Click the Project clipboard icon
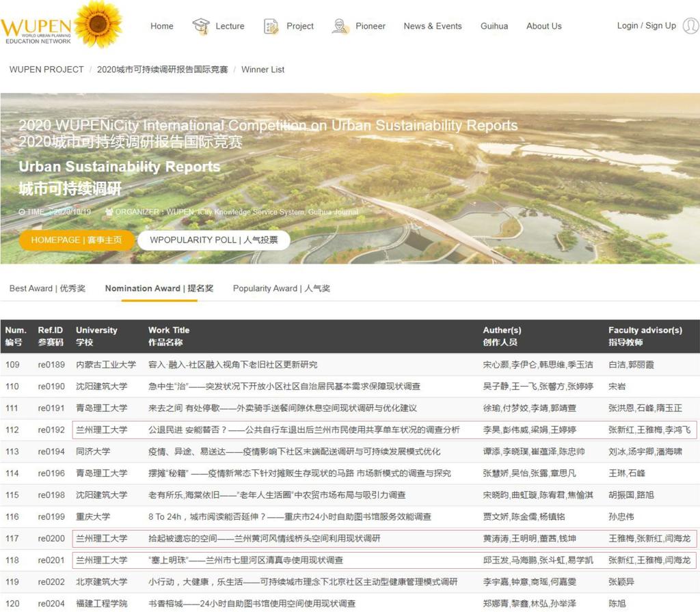Screen dimensions: 700x612 271,26
